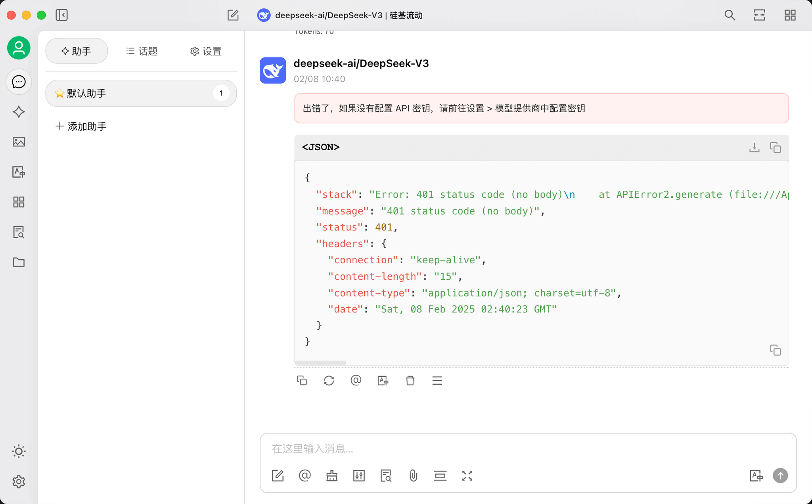Viewport: 812px width, 504px height.
Task: Click the date value Sat, 08 Feb 2025
Action: 466,309
